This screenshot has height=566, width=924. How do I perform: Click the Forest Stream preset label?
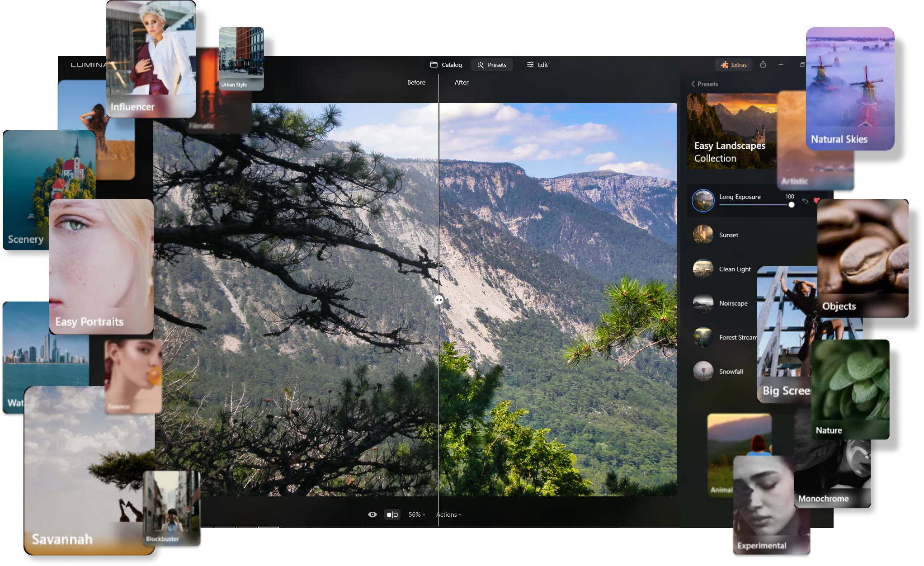pos(737,338)
